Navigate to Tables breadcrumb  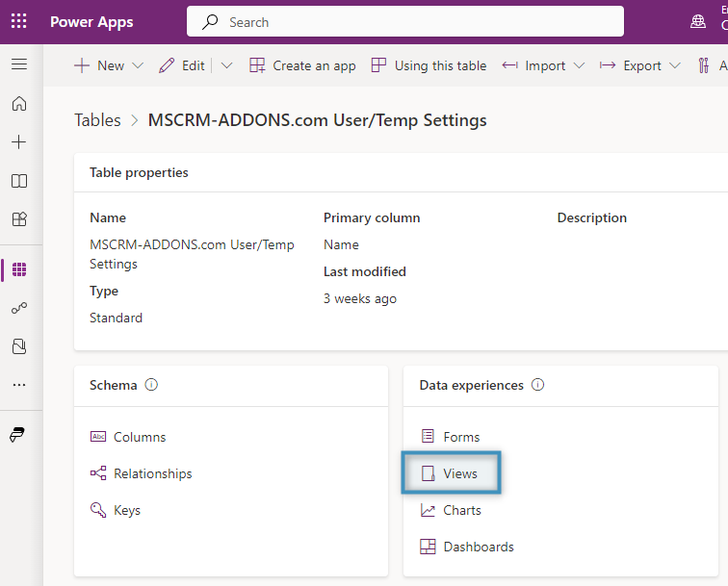coord(97,120)
